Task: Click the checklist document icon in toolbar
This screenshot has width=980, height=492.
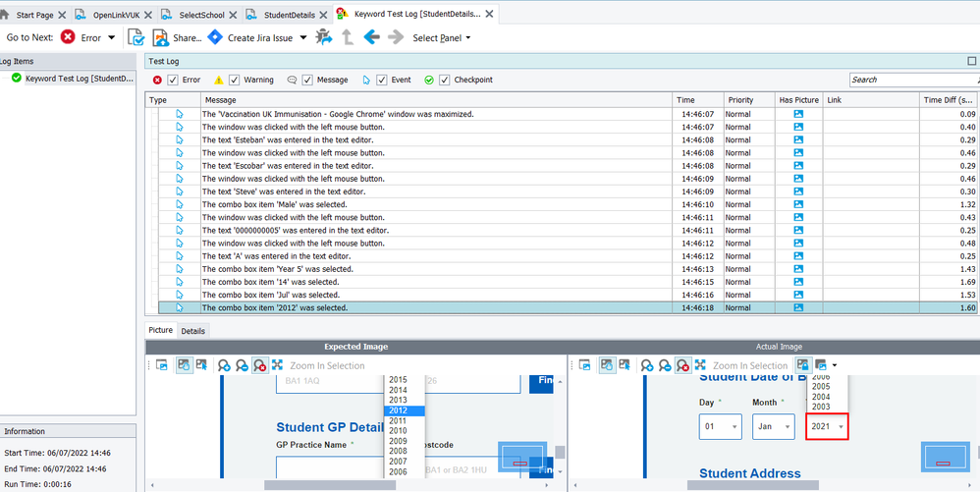Action: (136, 37)
